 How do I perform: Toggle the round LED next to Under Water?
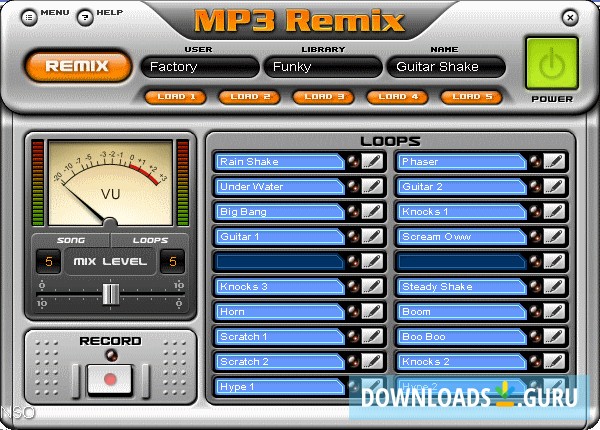[x=353, y=187]
